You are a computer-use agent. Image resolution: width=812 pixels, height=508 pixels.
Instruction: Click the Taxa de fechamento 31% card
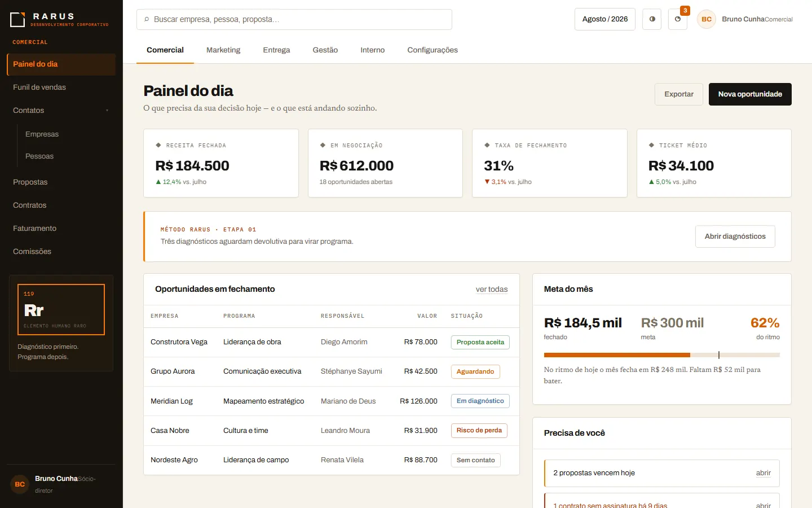[x=550, y=163]
